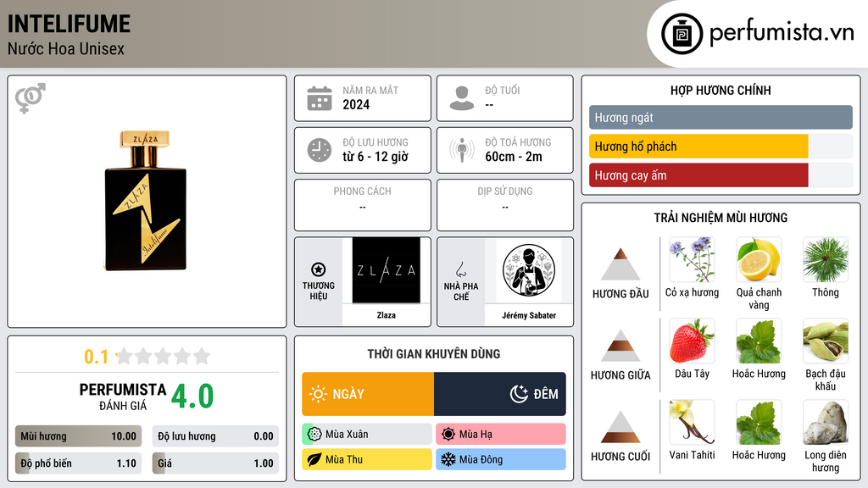Click the Độ lưu hương 0.00 score bar

pos(215,436)
